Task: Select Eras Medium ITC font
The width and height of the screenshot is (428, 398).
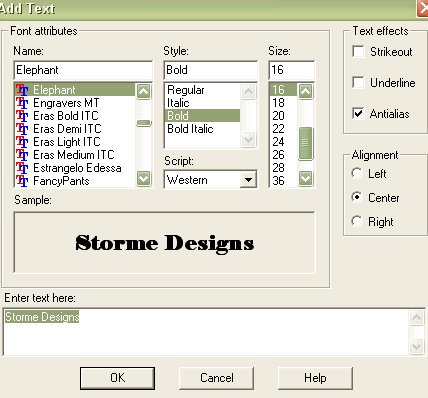Action: point(74,155)
